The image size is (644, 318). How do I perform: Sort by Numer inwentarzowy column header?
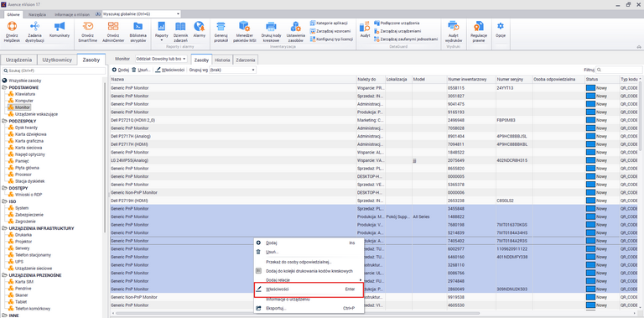470,79
